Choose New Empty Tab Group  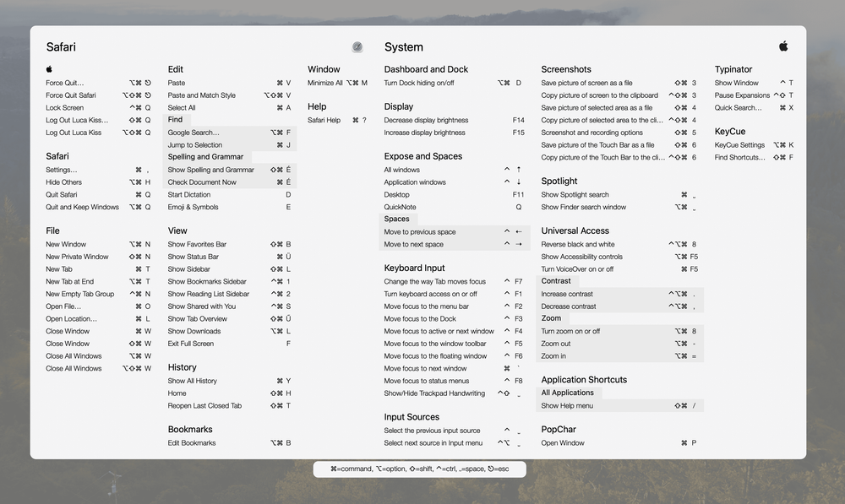point(99,294)
